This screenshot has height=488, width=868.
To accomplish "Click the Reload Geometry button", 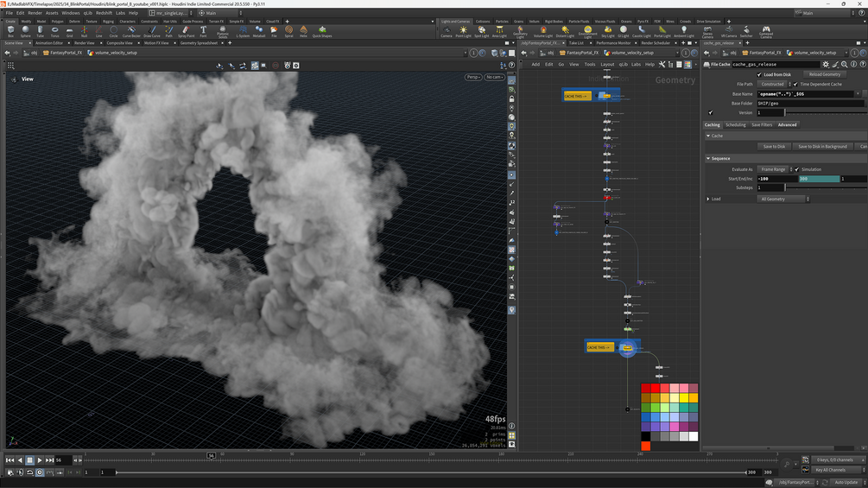I will click(825, 74).
